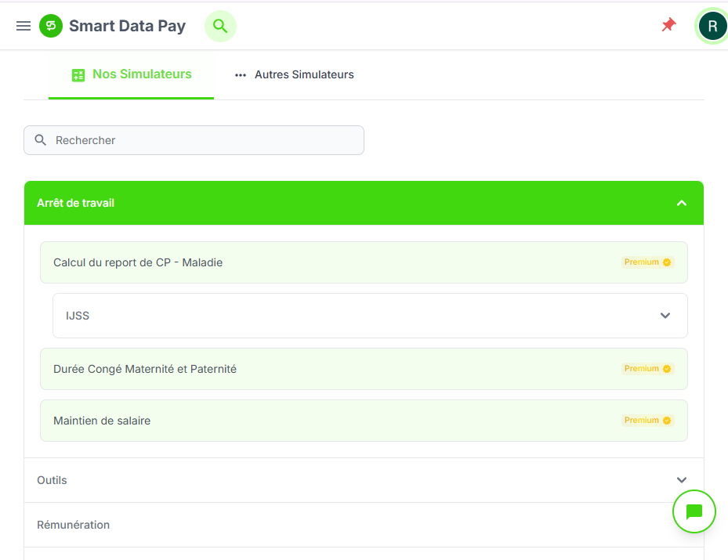Expand the Outils section chevron
The height and width of the screenshot is (560, 728).
tap(681, 480)
